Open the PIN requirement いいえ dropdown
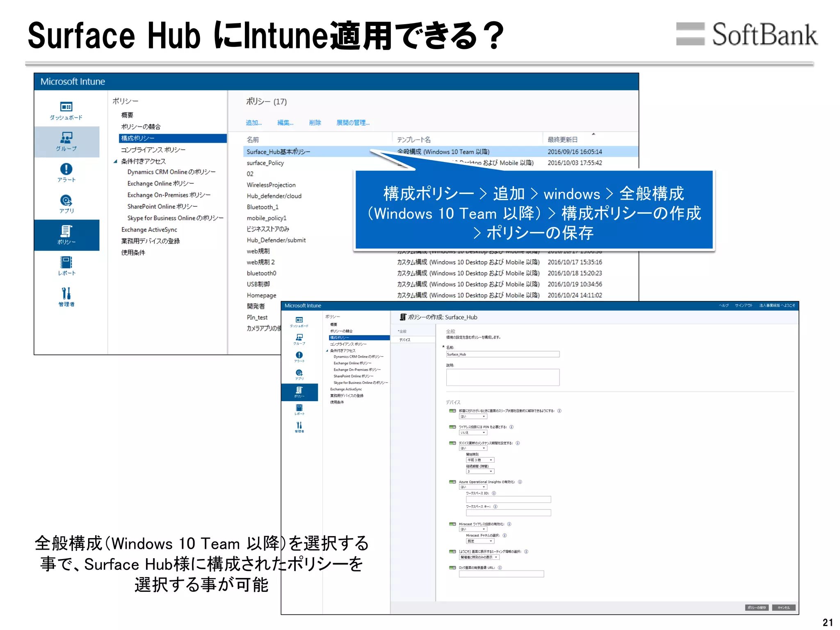Image resolution: width=840 pixels, height=630 pixels. (x=473, y=432)
